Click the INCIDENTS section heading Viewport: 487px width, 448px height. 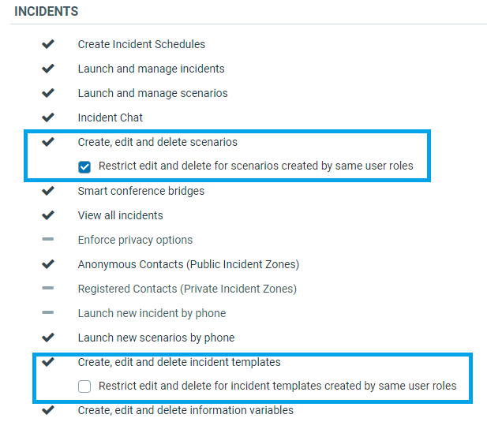coord(47,12)
